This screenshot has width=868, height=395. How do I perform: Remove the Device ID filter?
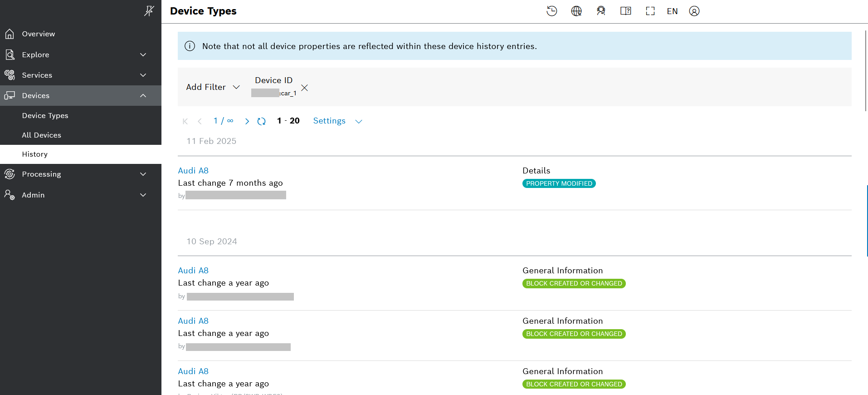(305, 88)
